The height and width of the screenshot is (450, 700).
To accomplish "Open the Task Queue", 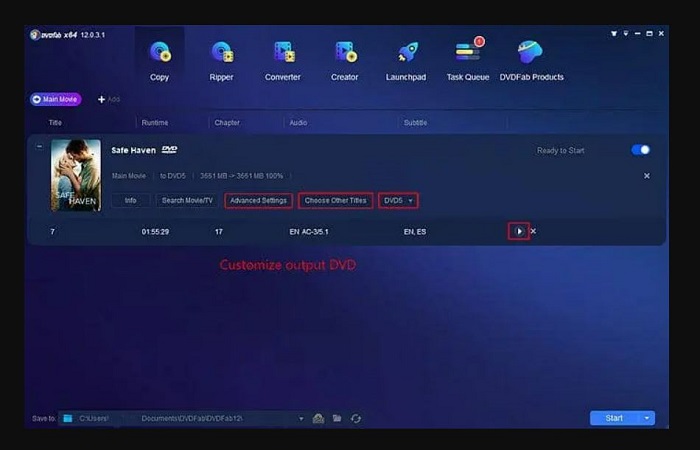I will coord(468,60).
